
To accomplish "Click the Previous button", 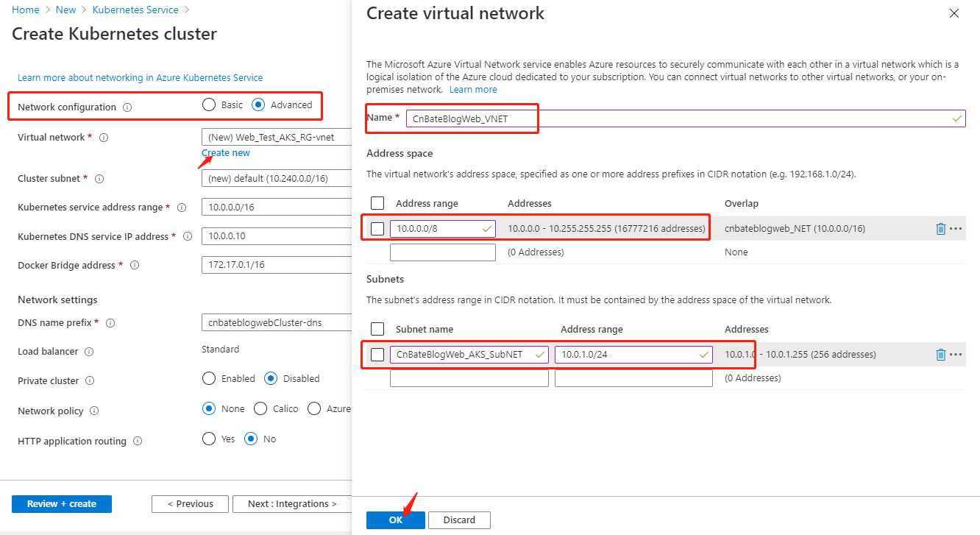I will [x=190, y=504].
